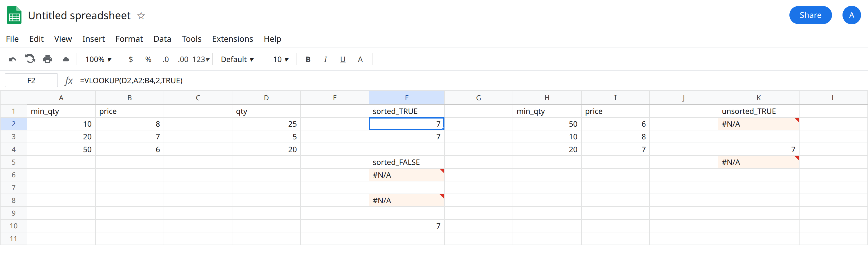Image resolution: width=868 pixels, height=255 pixels.
Task: Click the Print icon
Action: click(48, 59)
